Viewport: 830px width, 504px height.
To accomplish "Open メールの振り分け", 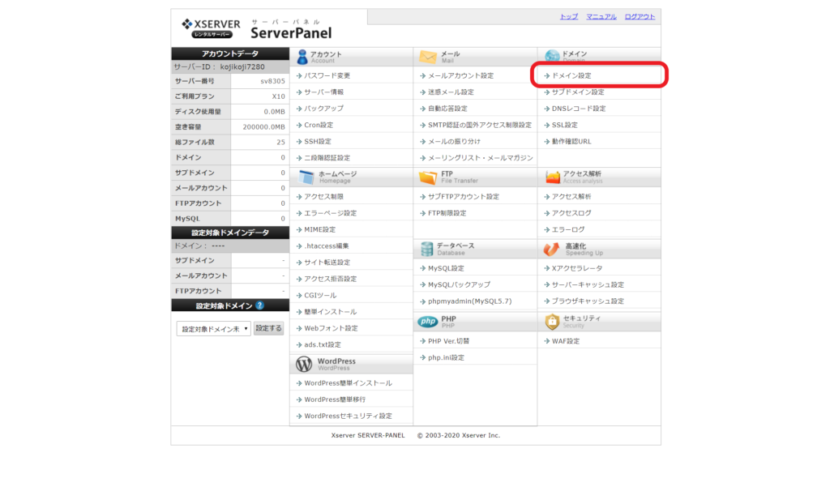I will (x=454, y=141).
